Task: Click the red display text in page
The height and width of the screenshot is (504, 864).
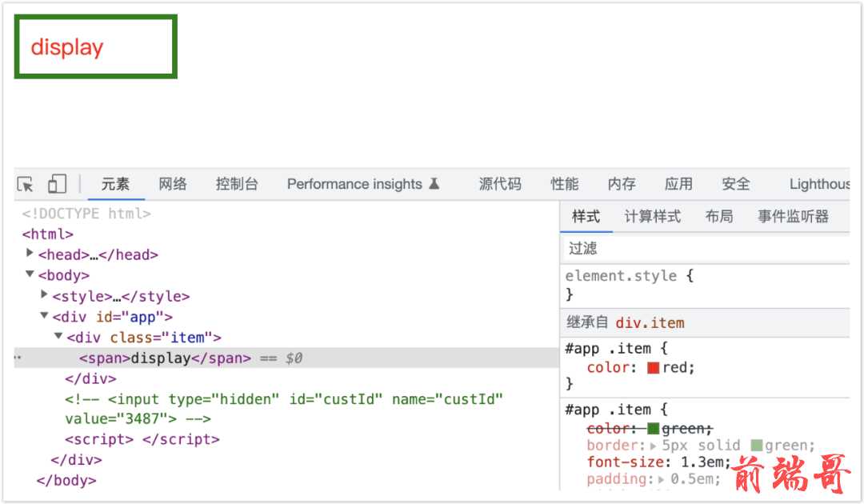Action: click(66, 47)
